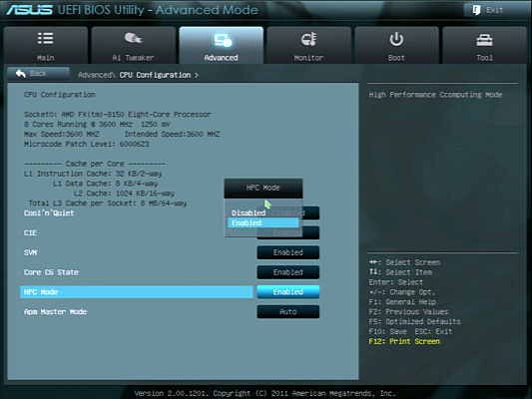Click the Socket0 AMD FX-8150 processor line
532x399 pixels.
(x=118, y=115)
